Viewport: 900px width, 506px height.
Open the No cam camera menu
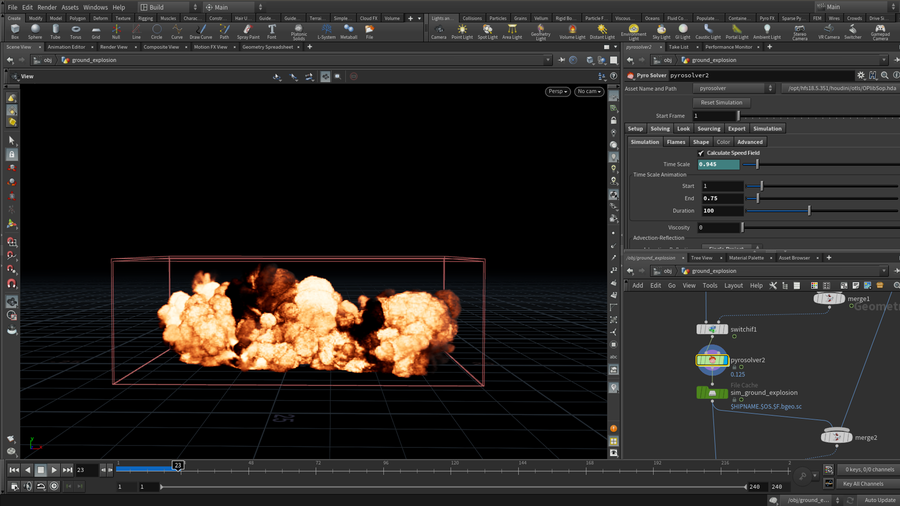589,91
